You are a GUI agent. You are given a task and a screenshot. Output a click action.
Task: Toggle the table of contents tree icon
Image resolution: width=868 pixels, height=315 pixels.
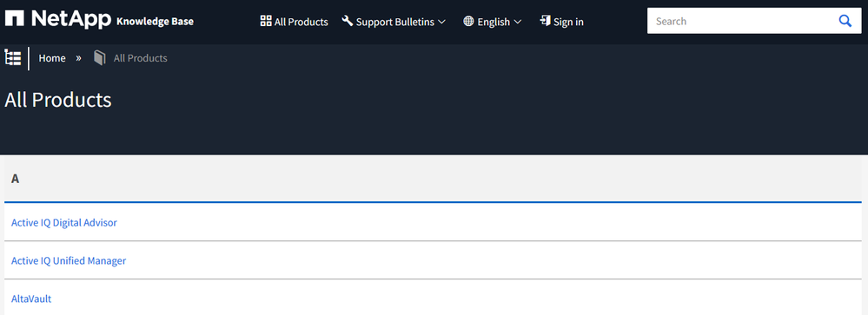tap(13, 57)
